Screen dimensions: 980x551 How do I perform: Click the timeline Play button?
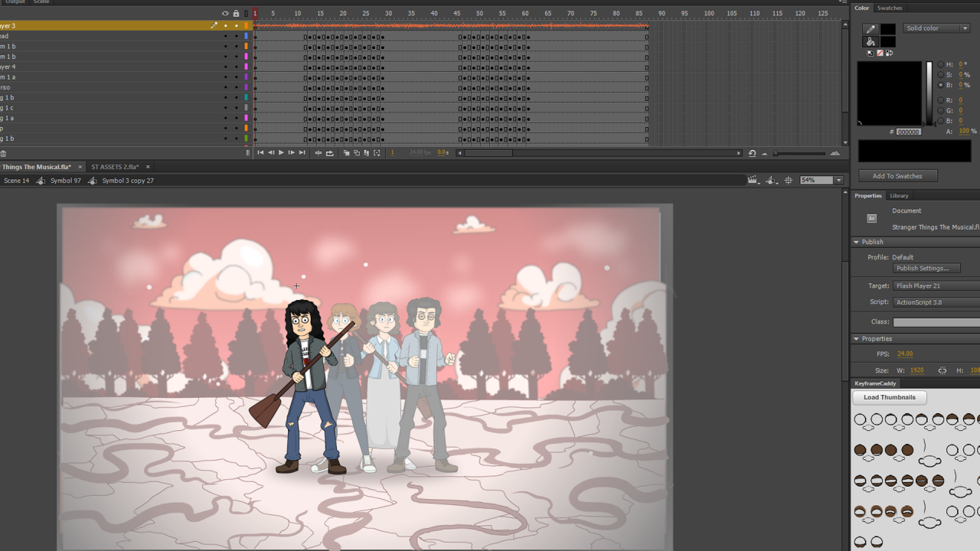click(281, 153)
